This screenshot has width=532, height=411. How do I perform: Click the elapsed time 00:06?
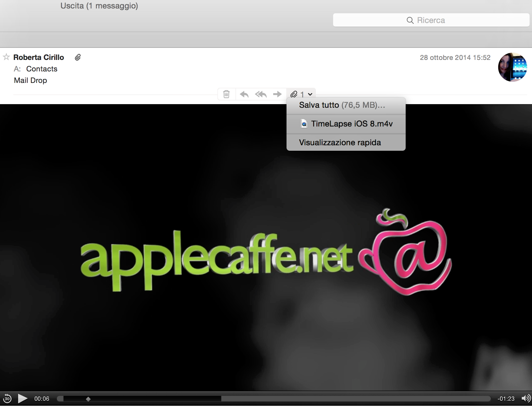(x=42, y=399)
